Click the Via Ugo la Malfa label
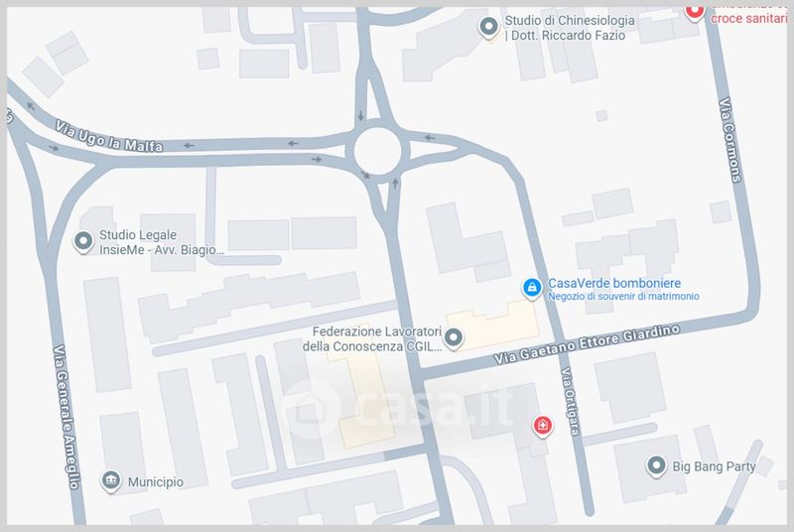The image size is (794, 532). tap(109, 137)
